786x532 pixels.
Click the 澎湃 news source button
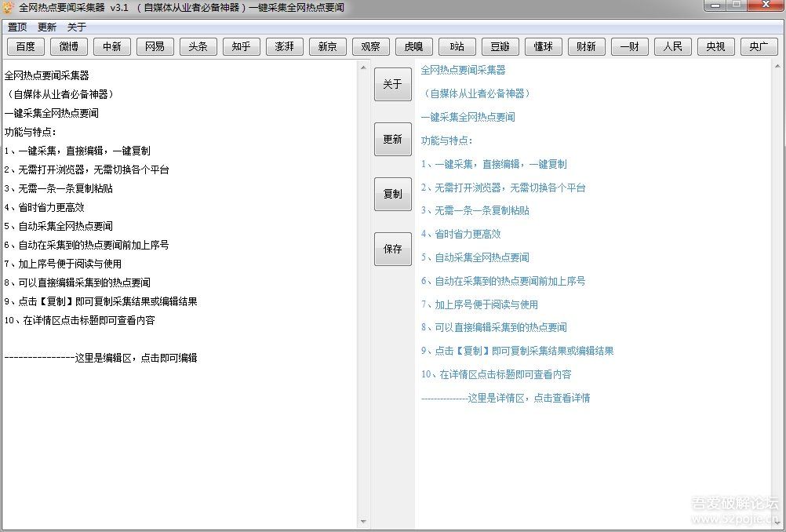[285, 46]
